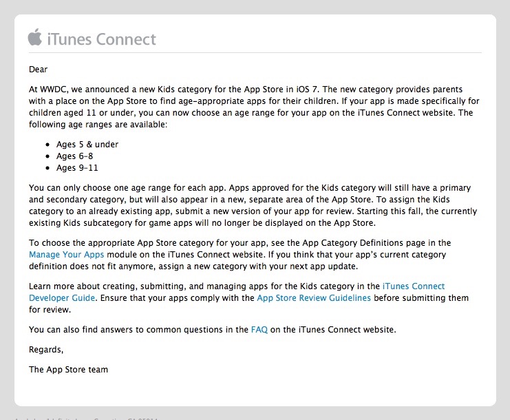Open the Developer Guide link
This screenshot has width=510, height=420.
62,297
